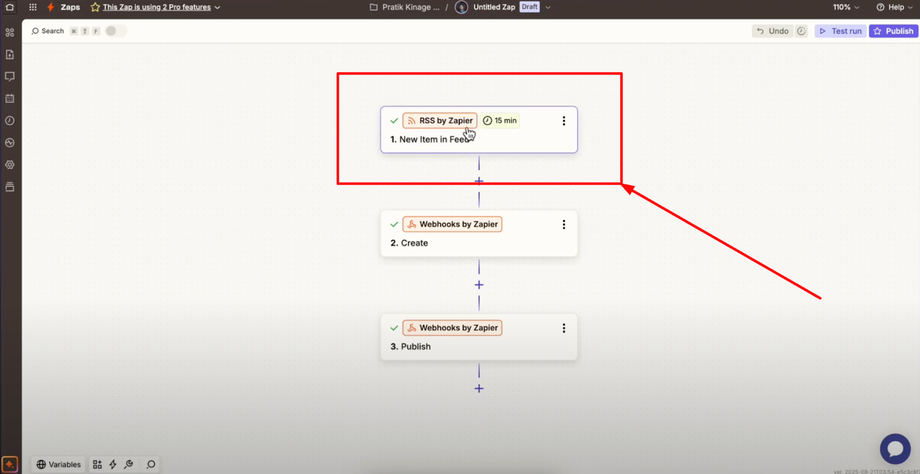Viewport: 920px width, 474px height.
Task: Open step '2. Create'
Action: (x=479, y=233)
